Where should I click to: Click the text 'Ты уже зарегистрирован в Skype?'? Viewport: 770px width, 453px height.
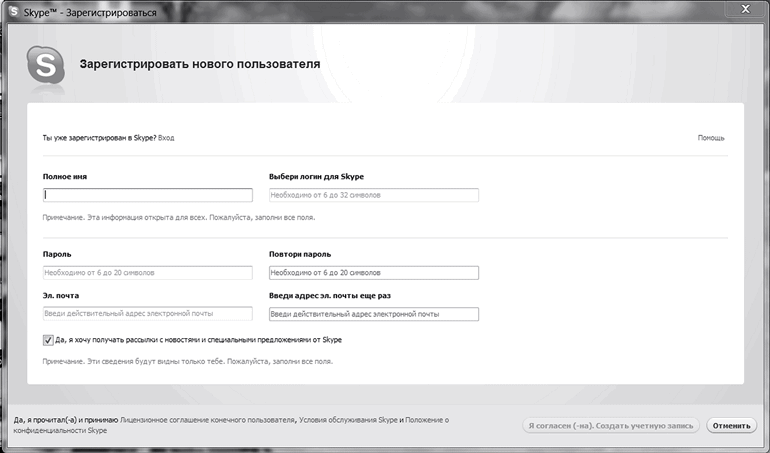[99, 138]
